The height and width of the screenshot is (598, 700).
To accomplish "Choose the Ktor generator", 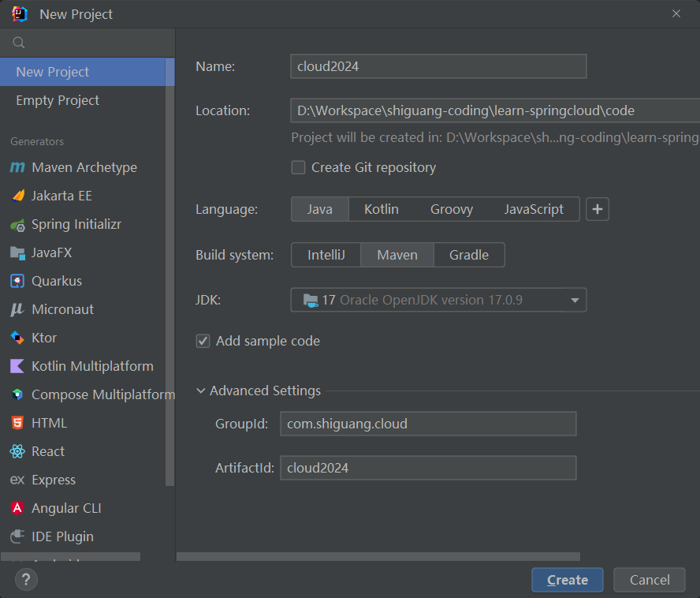I will tap(83, 338).
